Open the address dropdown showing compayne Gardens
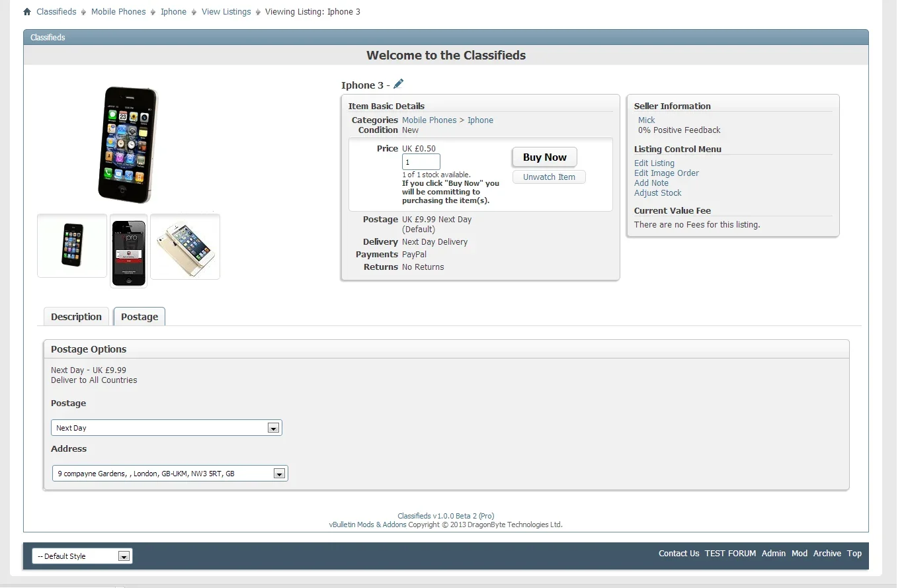 coord(170,474)
